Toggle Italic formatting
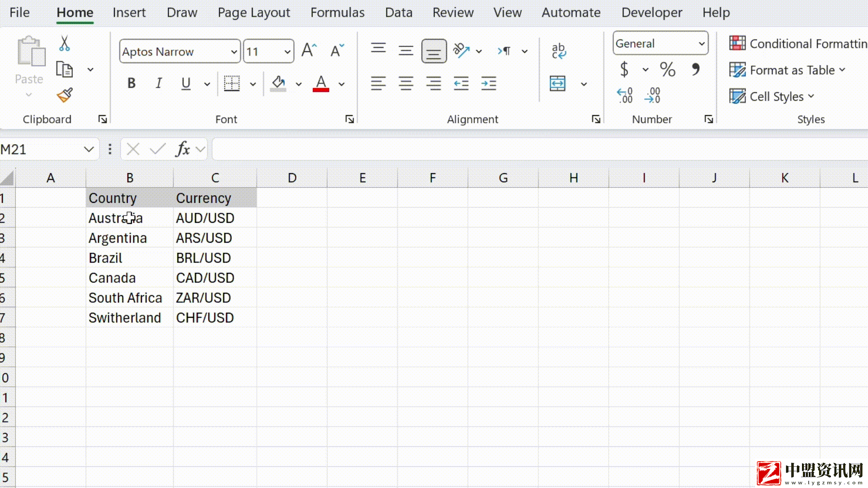This screenshot has height=488, width=868. [159, 84]
